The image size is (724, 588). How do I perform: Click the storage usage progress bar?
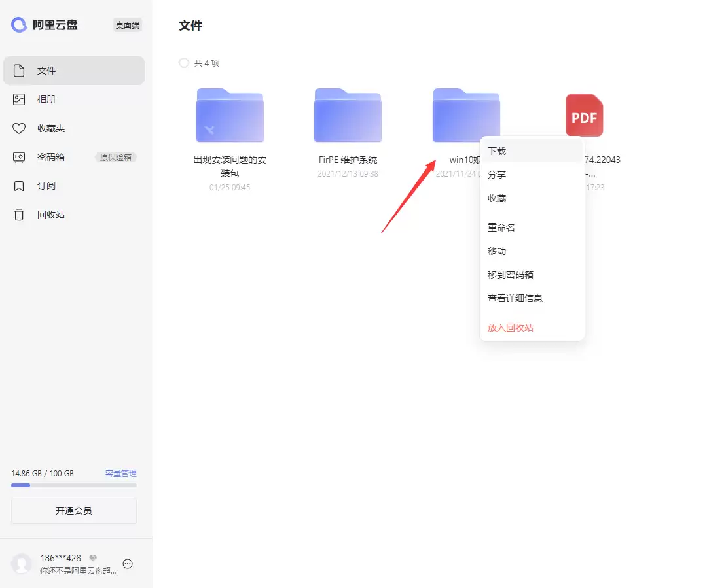click(73, 485)
